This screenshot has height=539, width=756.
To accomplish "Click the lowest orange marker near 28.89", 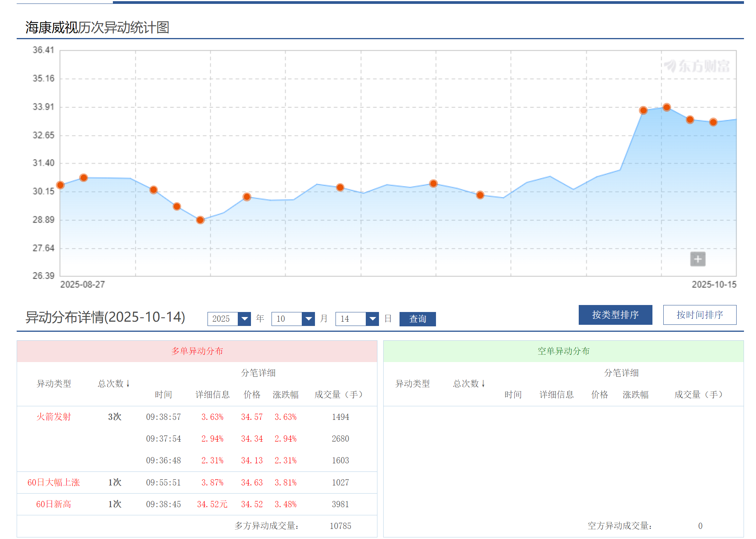I will pyautogui.click(x=200, y=220).
